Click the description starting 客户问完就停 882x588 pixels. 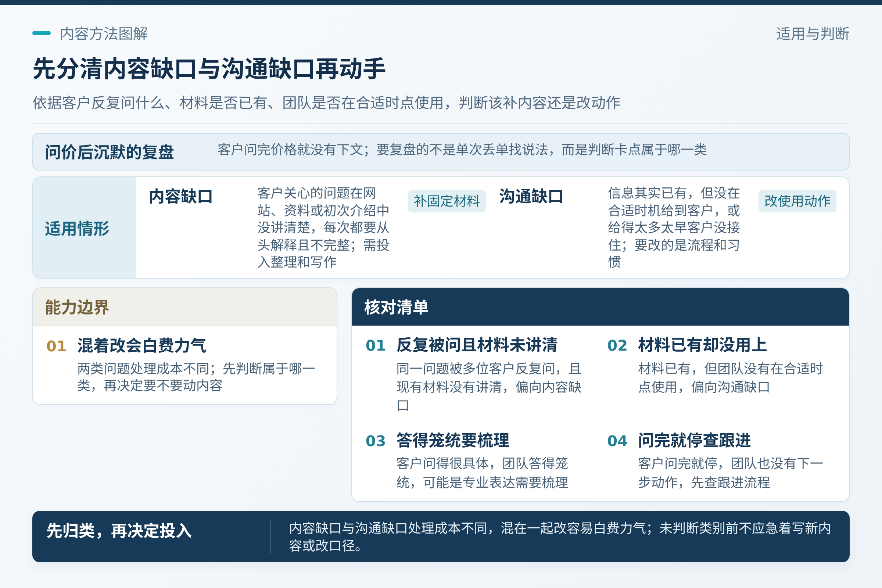click(x=731, y=473)
